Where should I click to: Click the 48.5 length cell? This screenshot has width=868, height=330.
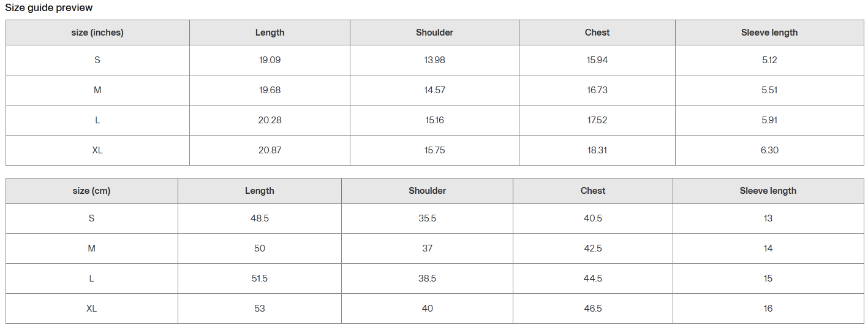[260, 218]
